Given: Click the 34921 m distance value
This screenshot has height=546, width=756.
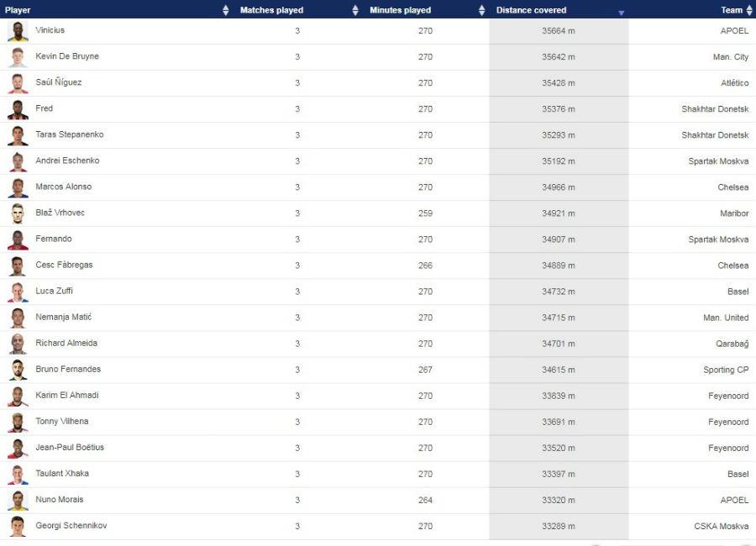Looking at the screenshot, I should [x=559, y=213].
